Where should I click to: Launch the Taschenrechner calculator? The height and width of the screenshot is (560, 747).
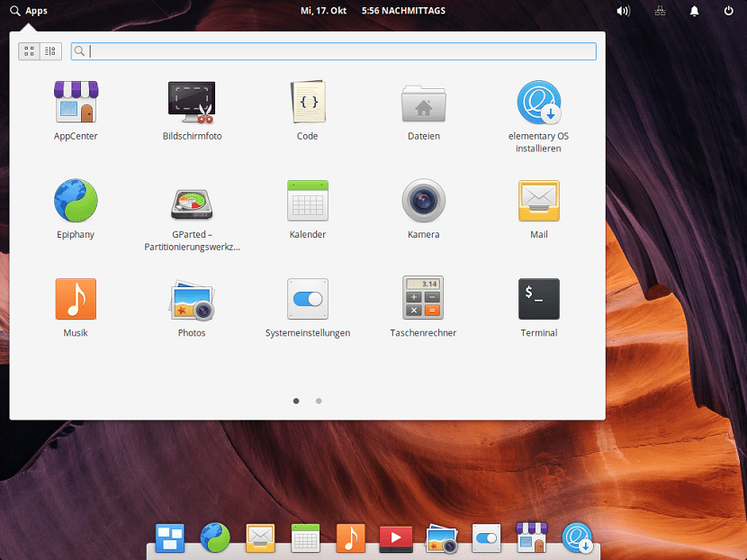[x=423, y=298]
